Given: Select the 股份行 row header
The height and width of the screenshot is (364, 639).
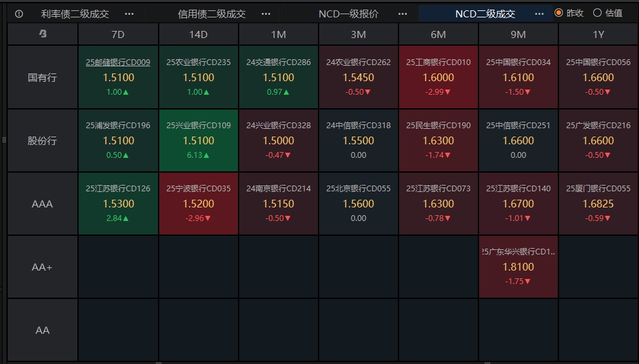Looking at the screenshot, I should tap(43, 140).
